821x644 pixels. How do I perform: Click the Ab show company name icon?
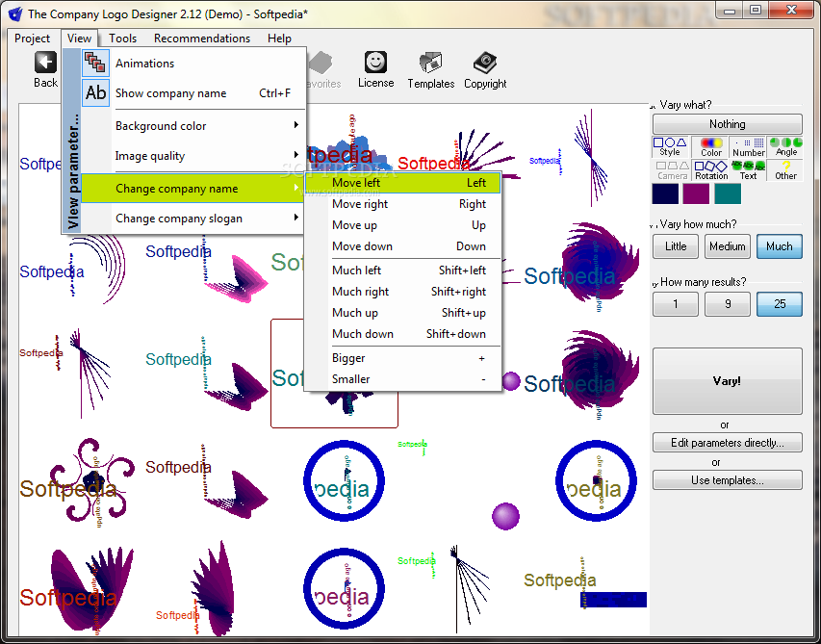[x=96, y=92]
